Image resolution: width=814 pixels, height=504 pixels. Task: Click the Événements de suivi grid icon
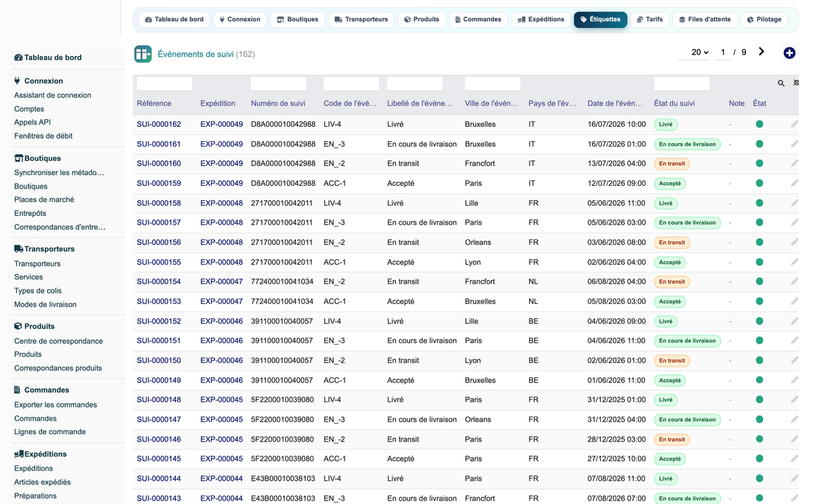pos(142,54)
